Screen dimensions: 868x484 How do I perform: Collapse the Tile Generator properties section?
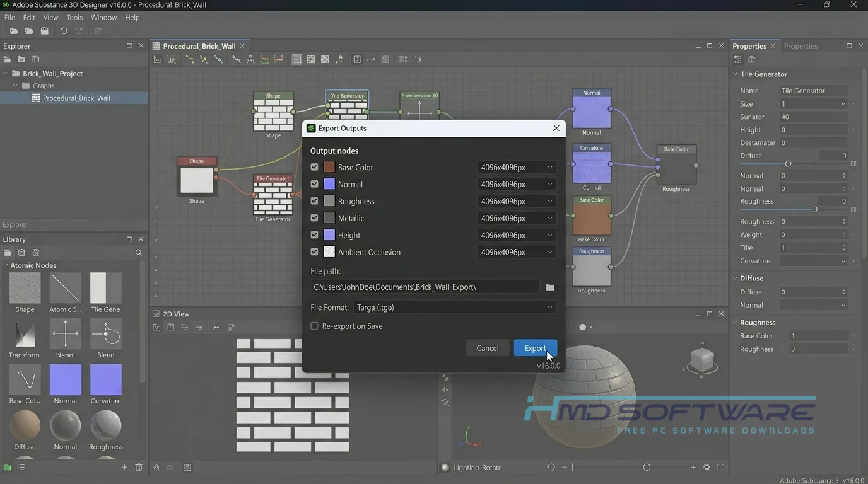point(735,74)
